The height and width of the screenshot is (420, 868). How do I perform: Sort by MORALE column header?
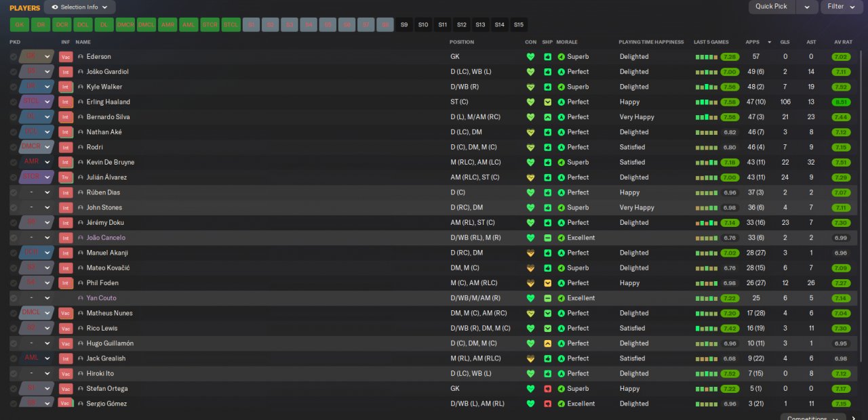[x=567, y=42]
